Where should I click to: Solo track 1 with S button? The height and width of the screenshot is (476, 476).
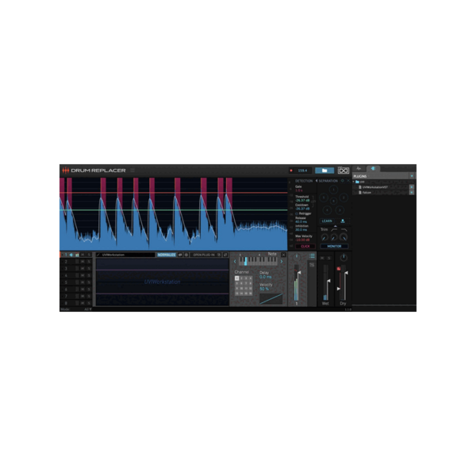[89, 255]
